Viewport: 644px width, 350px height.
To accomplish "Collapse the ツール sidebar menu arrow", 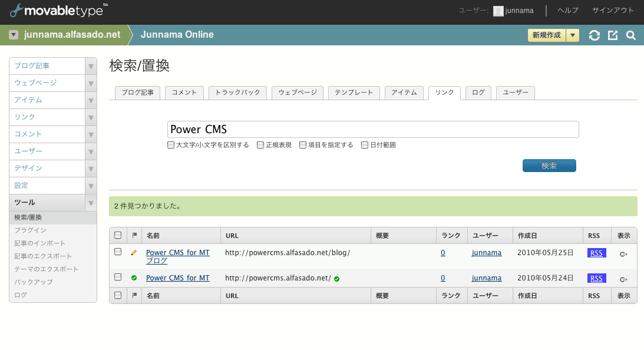I will click(91, 203).
